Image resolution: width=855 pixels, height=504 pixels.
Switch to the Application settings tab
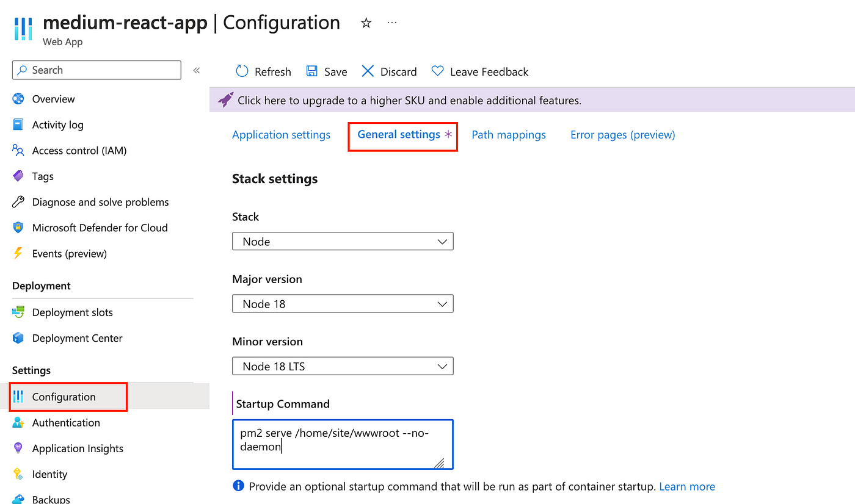click(x=281, y=135)
